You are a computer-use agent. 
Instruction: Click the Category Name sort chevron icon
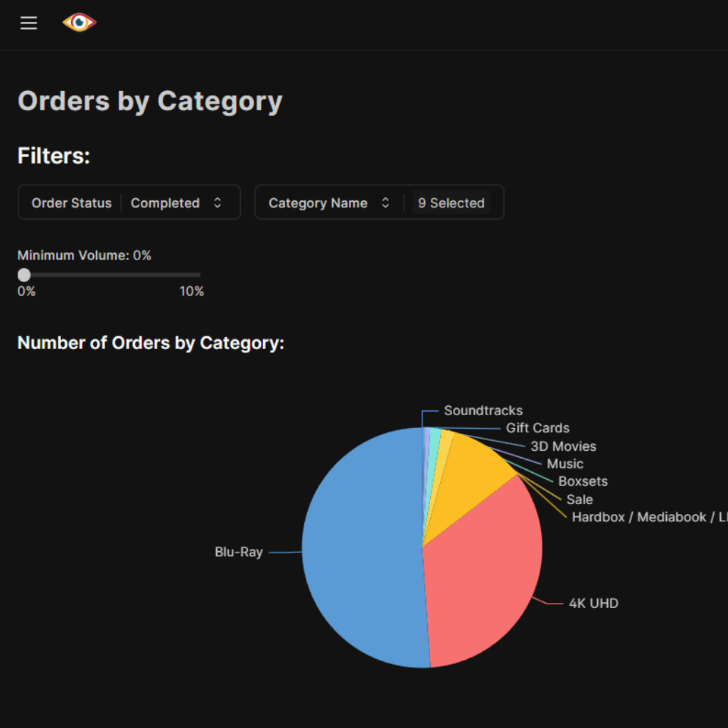click(x=385, y=203)
